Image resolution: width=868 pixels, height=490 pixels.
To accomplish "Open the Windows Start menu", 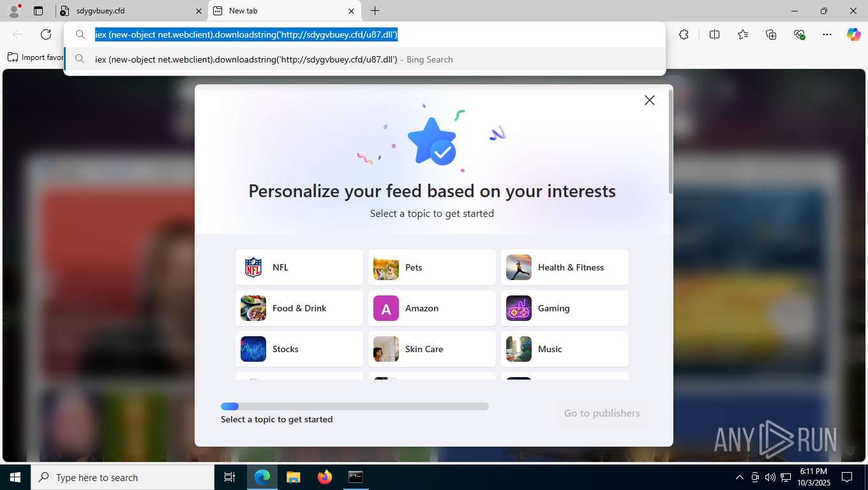I will click(15, 477).
